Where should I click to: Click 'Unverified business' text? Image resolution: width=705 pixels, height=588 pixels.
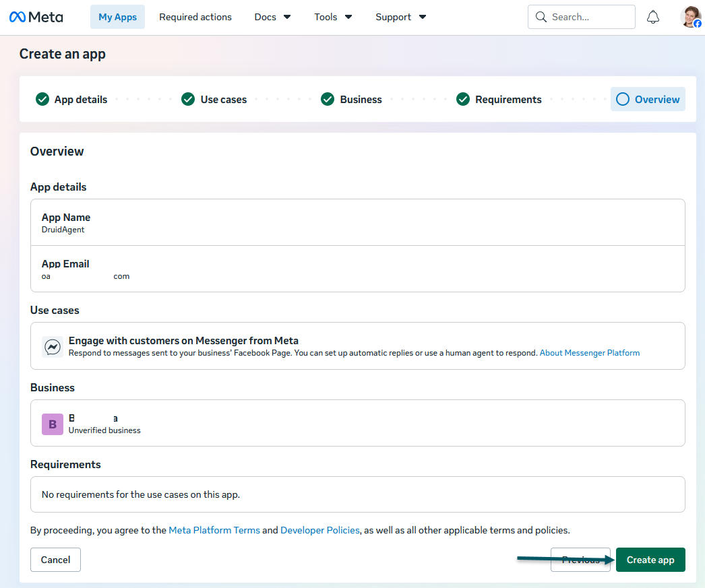coord(104,430)
